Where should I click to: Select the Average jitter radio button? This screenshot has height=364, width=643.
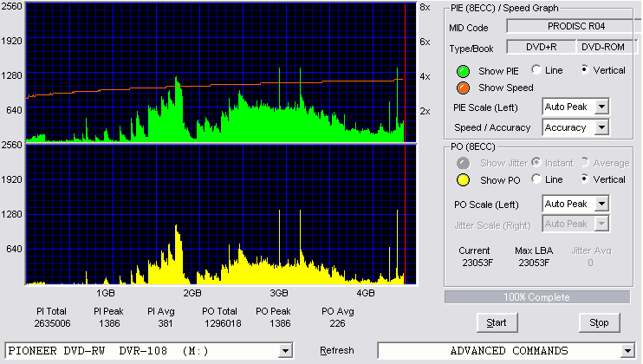(x=585, y=162)
